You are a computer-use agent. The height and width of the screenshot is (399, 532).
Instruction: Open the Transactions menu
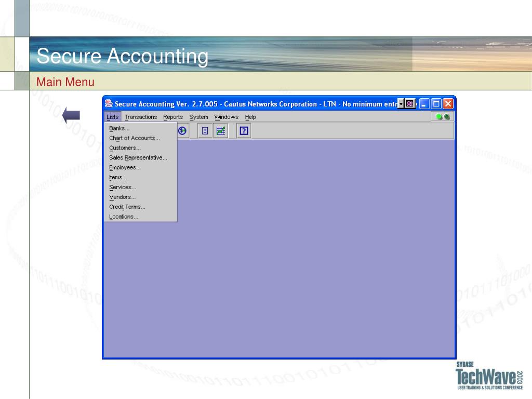[x=141, y=117]
